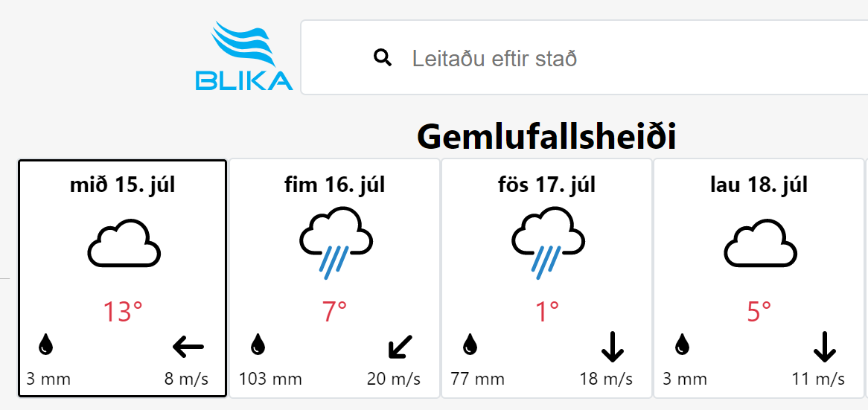Image resolution: width=868 pixels, height=410 pixels.
Task: Switch to the fös 17. júl forecast
Action: coord(546,278)
